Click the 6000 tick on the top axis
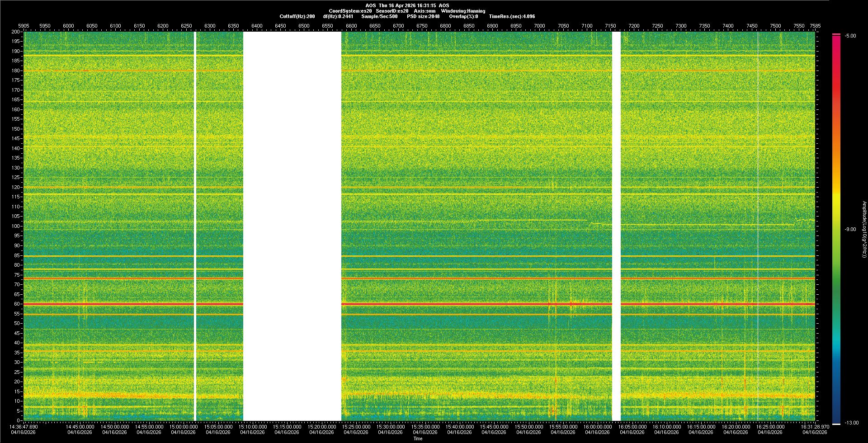Image resolution: width=868 pixels, height=443 pixels. point(68,26)
